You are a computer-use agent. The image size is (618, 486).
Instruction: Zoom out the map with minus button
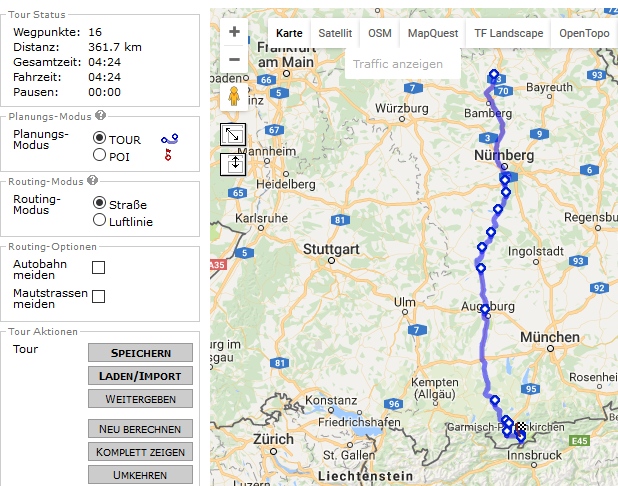(x=234, y=59)
